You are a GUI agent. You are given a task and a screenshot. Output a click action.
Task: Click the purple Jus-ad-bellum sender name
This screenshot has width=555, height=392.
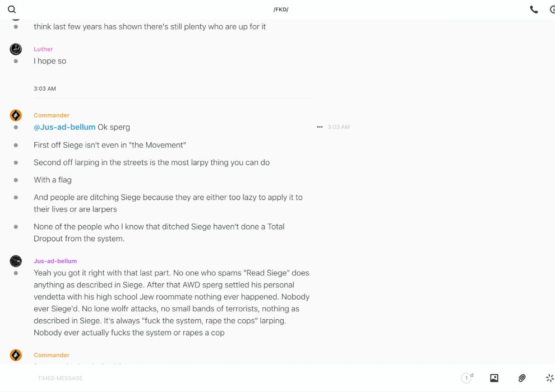(x=55, y=261)
